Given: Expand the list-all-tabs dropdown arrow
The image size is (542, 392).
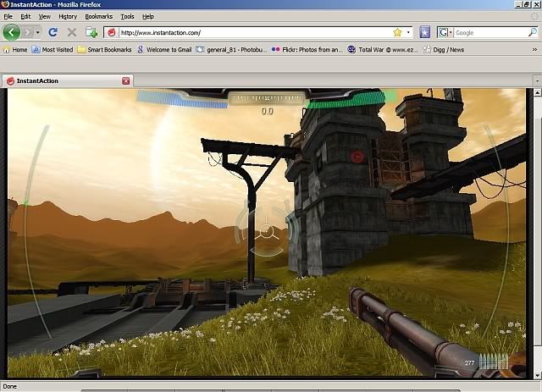Looking at the screenshot, I should (x=536, y=80).
